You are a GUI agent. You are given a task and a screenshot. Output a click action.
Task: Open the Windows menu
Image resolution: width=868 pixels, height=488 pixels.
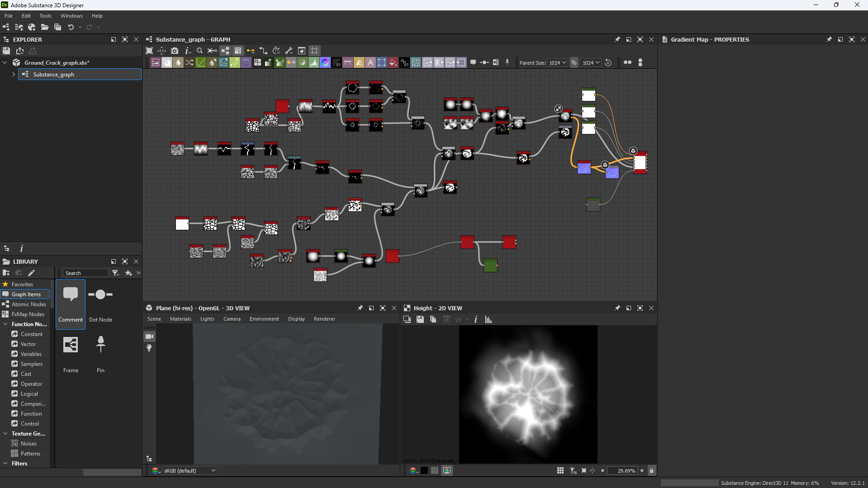[x=71, y=16]
